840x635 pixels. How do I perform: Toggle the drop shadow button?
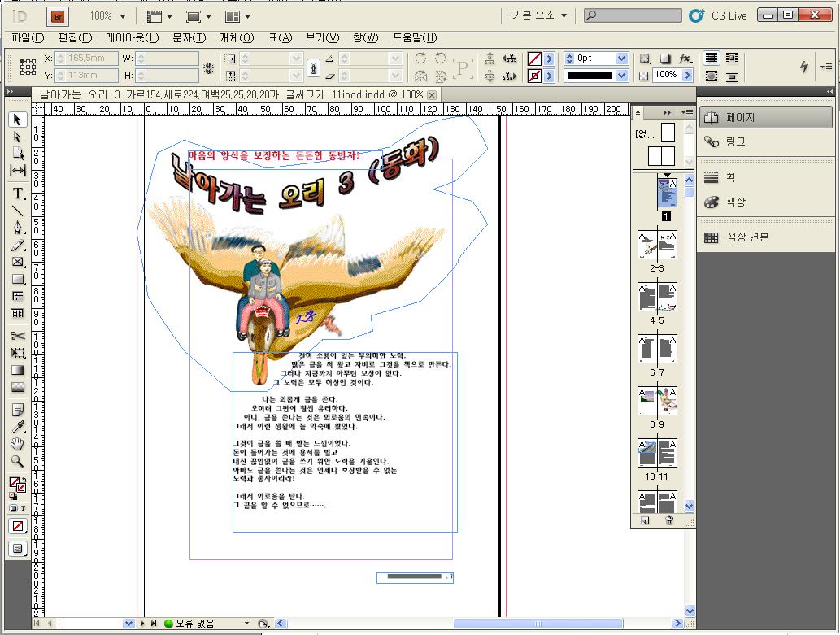tap(664, 59)
